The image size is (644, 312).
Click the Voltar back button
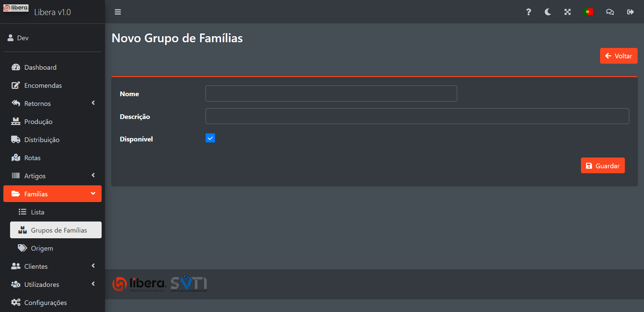click(619, 56)
